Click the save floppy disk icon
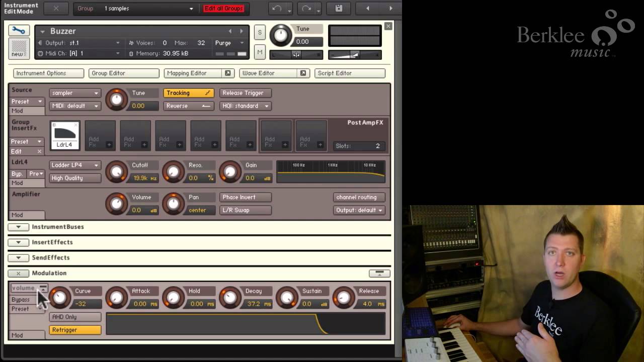This screenshot has height=362, width=644. coord(339,9)
